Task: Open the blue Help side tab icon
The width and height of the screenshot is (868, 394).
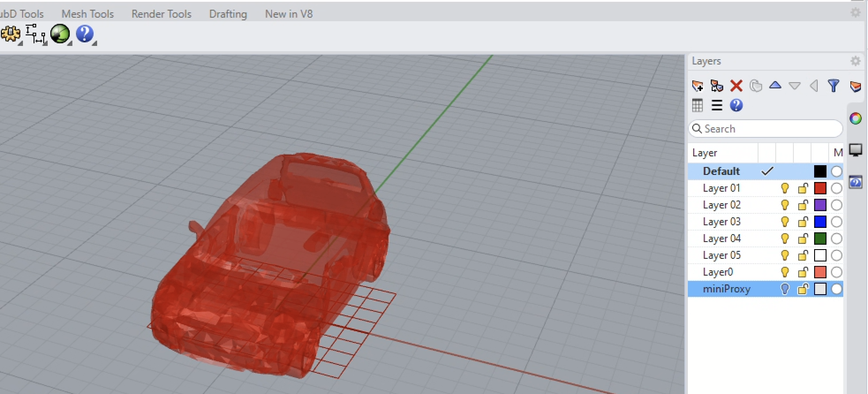Action: coord(856,182)
